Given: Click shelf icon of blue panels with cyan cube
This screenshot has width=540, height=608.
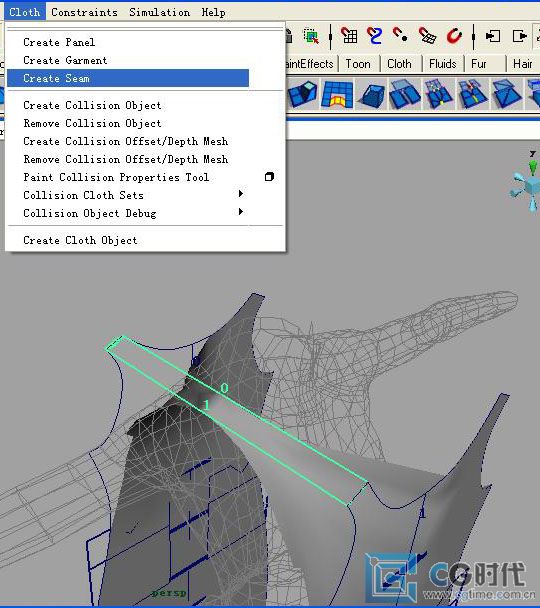Looking at the screenshot, I should [303, 94].
